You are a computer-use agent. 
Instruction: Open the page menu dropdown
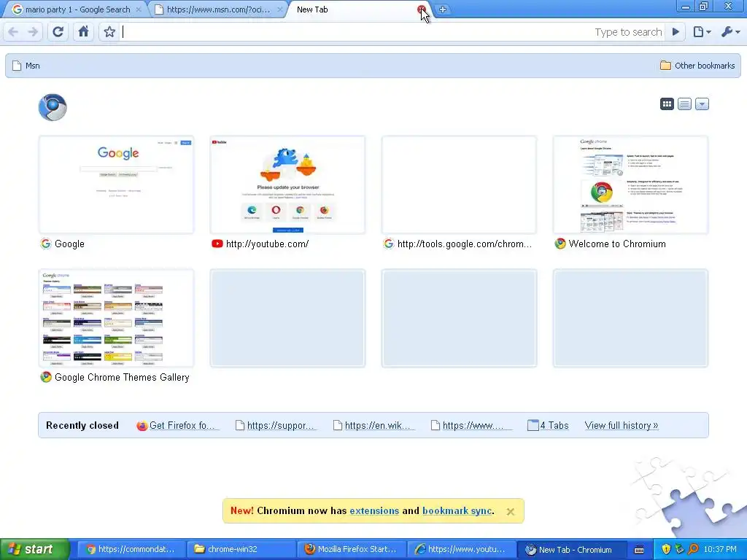702,32
